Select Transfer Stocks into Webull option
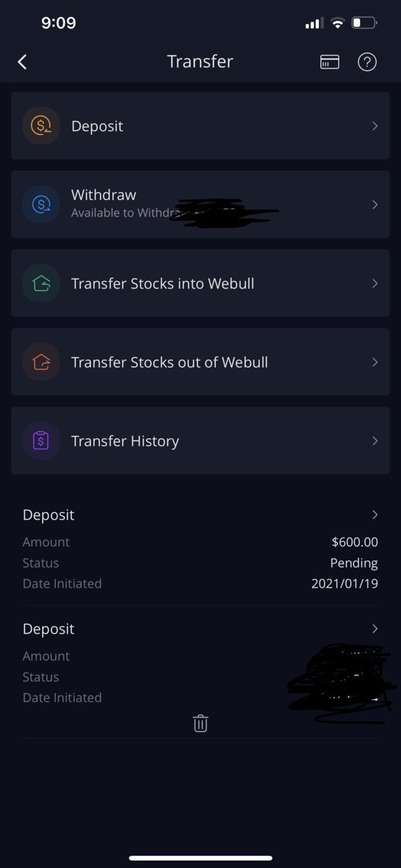The height and width of the screenshot is (868, 401). tap(200, 283)
